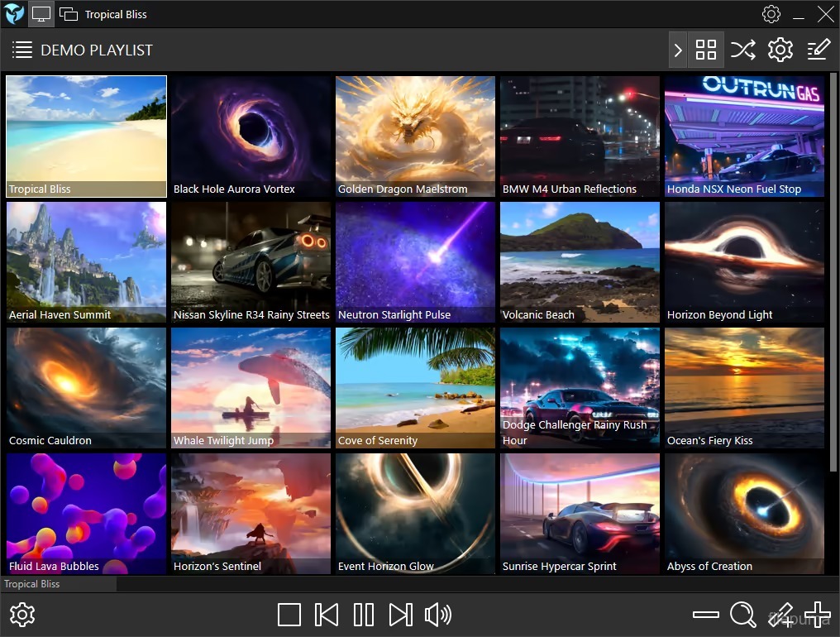Add a new wallpaper with the plus icon

(817, 615)
